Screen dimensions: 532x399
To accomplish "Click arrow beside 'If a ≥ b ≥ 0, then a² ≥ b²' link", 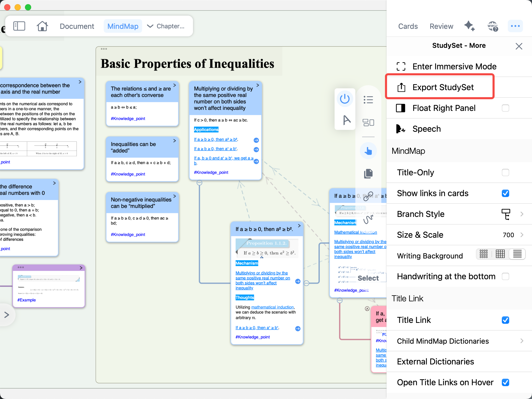I will click(x=256, y=140).
